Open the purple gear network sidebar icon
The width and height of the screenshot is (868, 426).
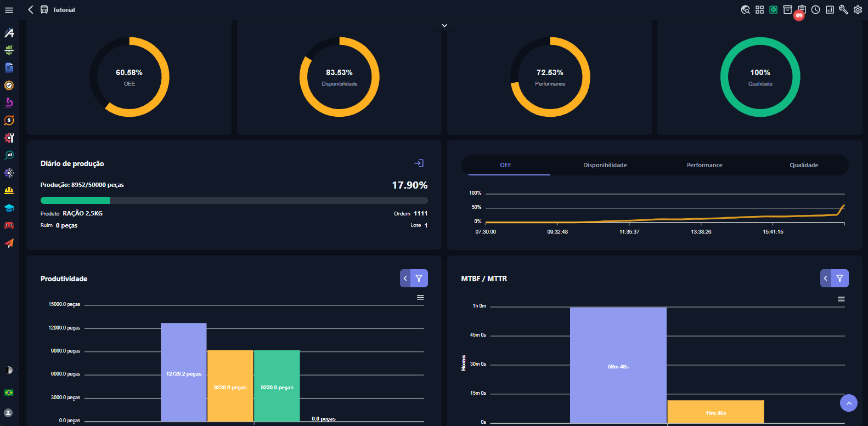pyautogui.click(x=9, y=173)
